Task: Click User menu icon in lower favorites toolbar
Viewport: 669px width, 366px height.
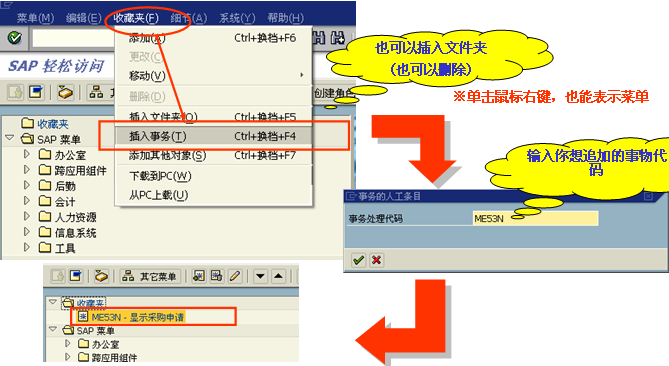Action: coord(58,276)
